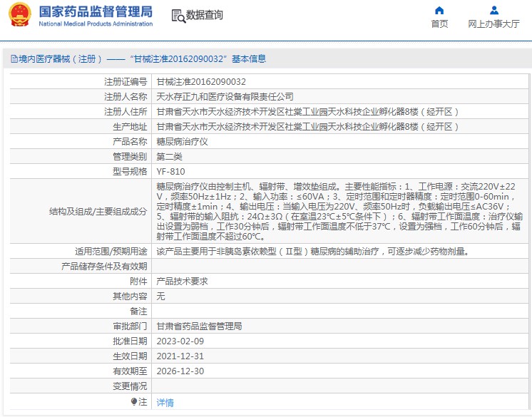Click the 注册证编号 label
The image size is (532, 417).
(x=126, y=82)
